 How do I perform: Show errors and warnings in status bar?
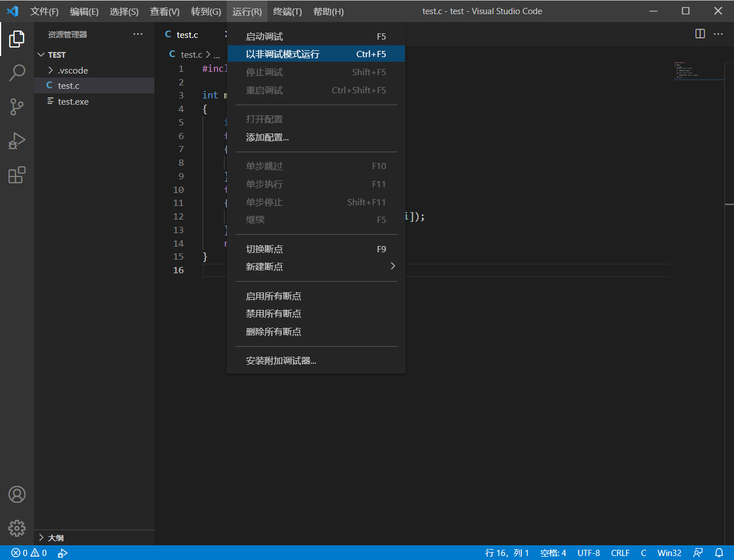point(29,553)
